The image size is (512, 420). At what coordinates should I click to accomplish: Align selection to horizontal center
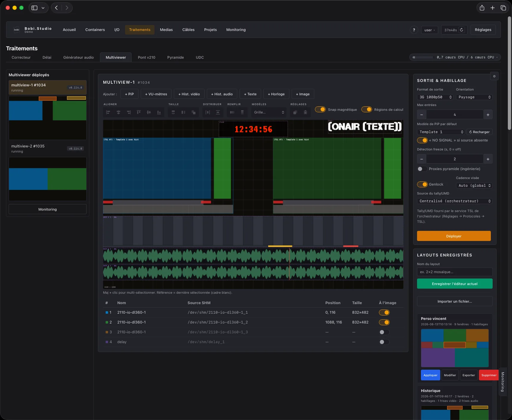(x=118, y=112)
